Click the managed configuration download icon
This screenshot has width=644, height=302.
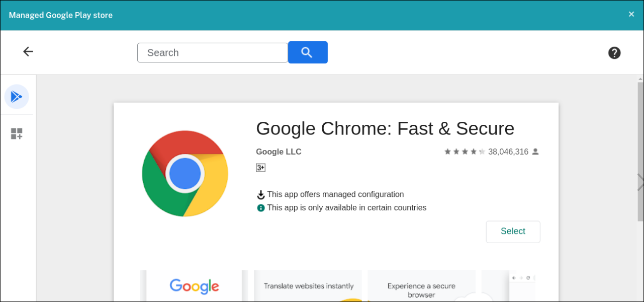tap(261, 195)
